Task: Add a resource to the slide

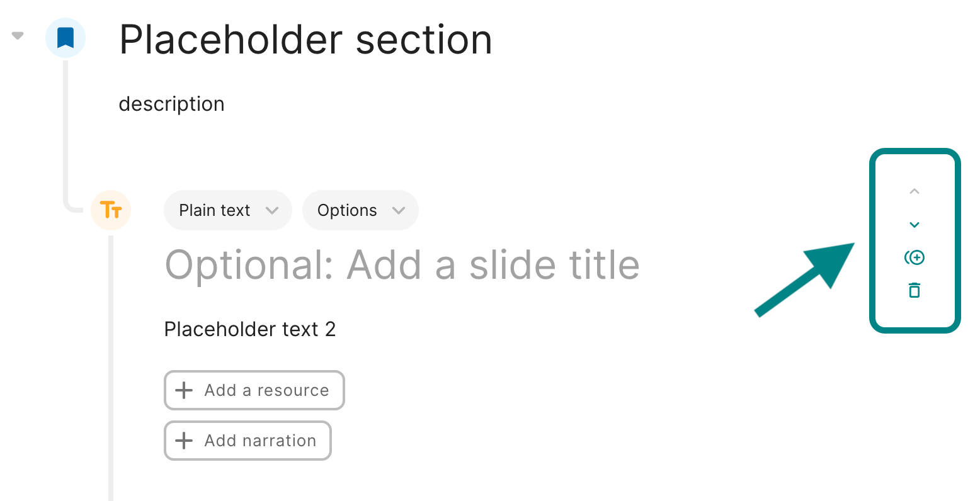Action: 254,390
